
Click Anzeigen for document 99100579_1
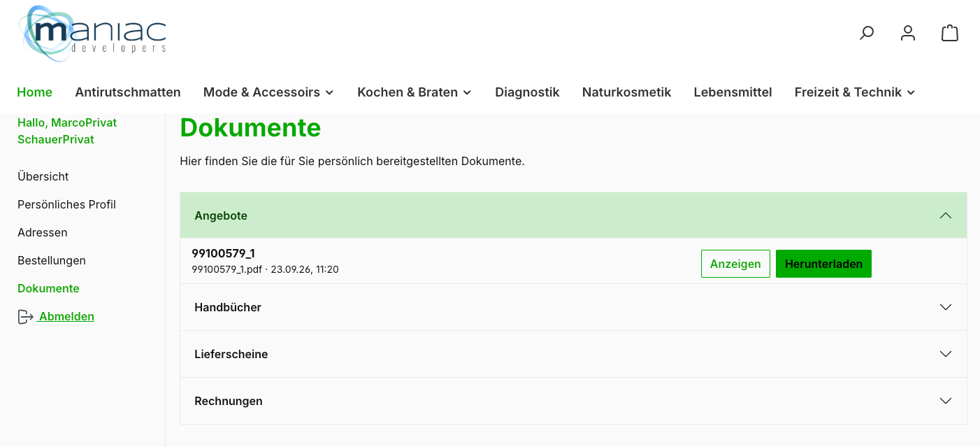click(x=735, y=264)
